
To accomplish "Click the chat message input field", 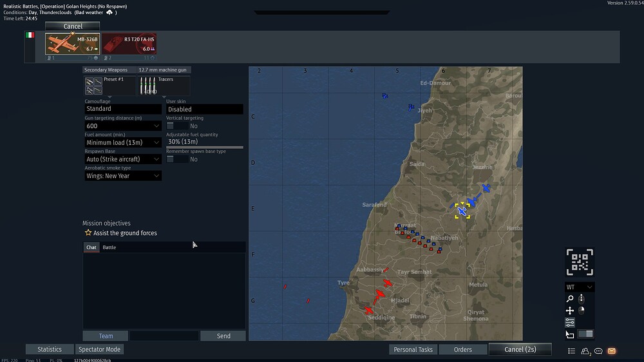I will [164, 336].
